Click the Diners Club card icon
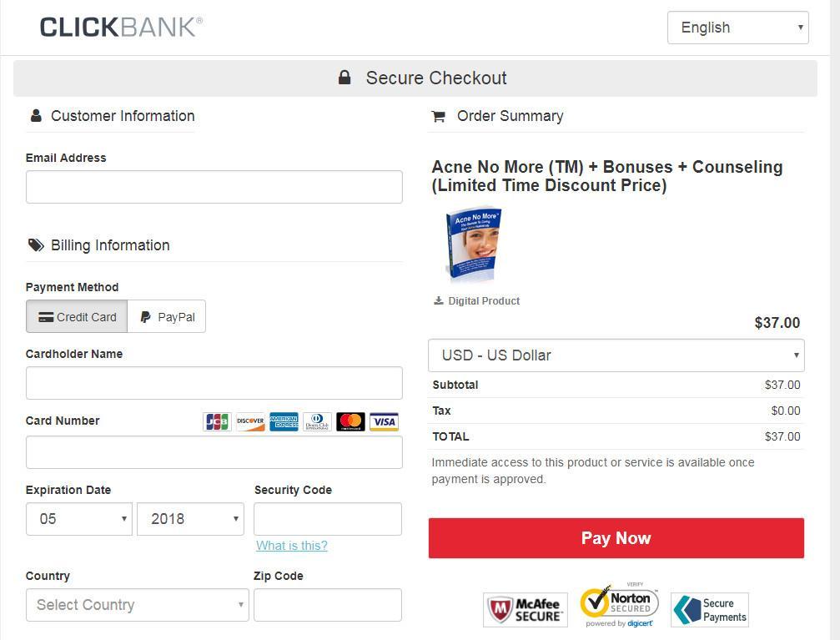 (317, 422)
